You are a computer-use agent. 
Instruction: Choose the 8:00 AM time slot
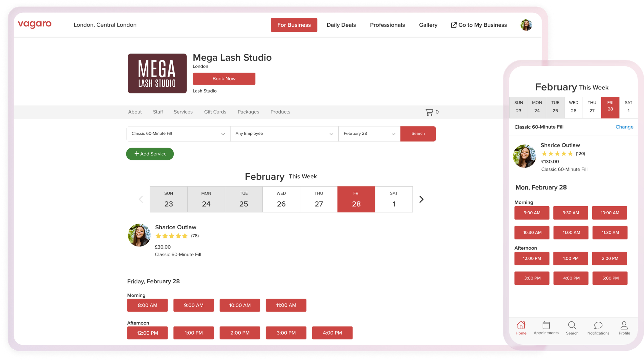click(x=147, y=305)
